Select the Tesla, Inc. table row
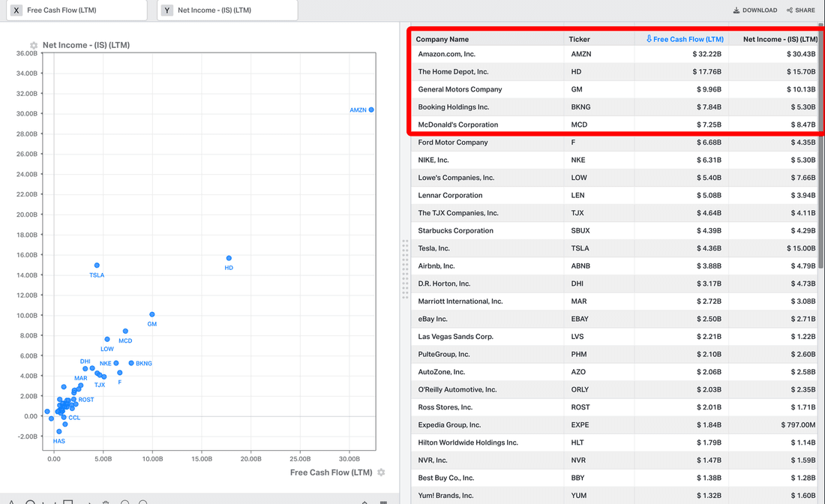Screen dimensions: 825x504 [614, 248]
